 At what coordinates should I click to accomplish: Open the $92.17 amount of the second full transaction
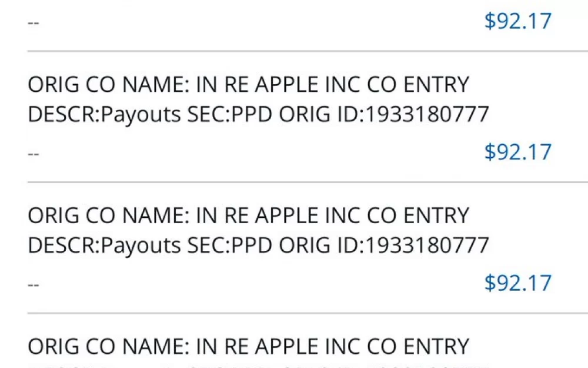518,283
